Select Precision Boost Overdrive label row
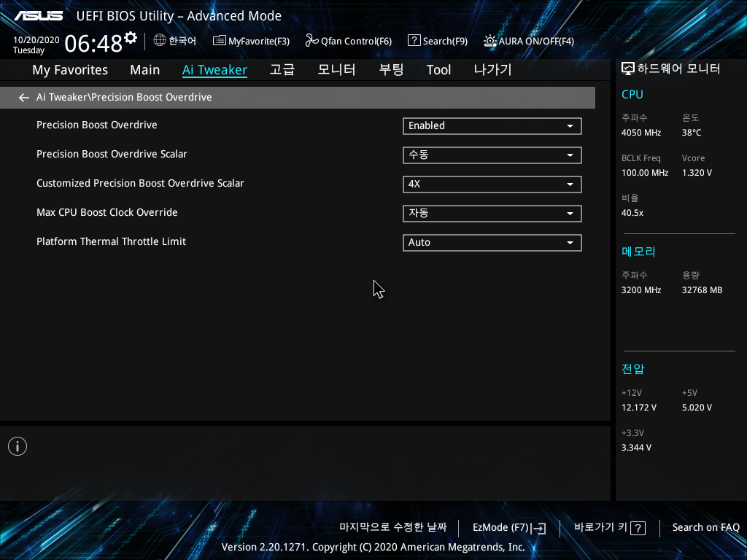Screen dimensions: 747x560 97,125
